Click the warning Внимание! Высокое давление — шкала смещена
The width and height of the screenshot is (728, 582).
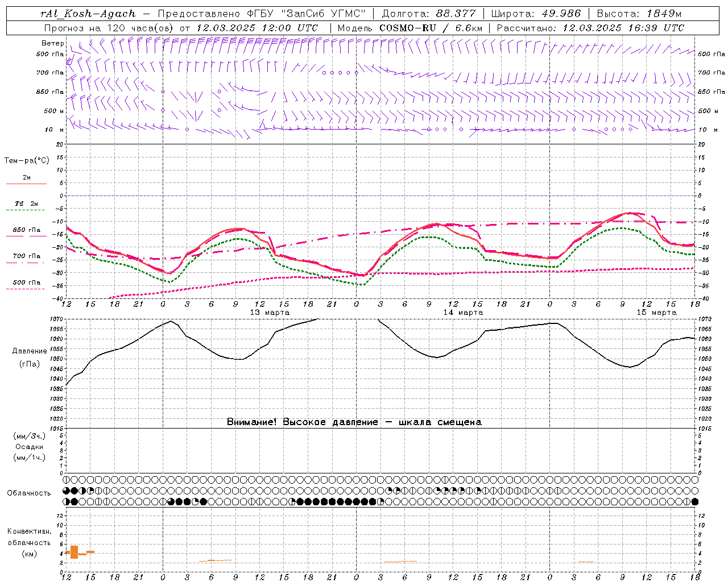pos(354,422)
